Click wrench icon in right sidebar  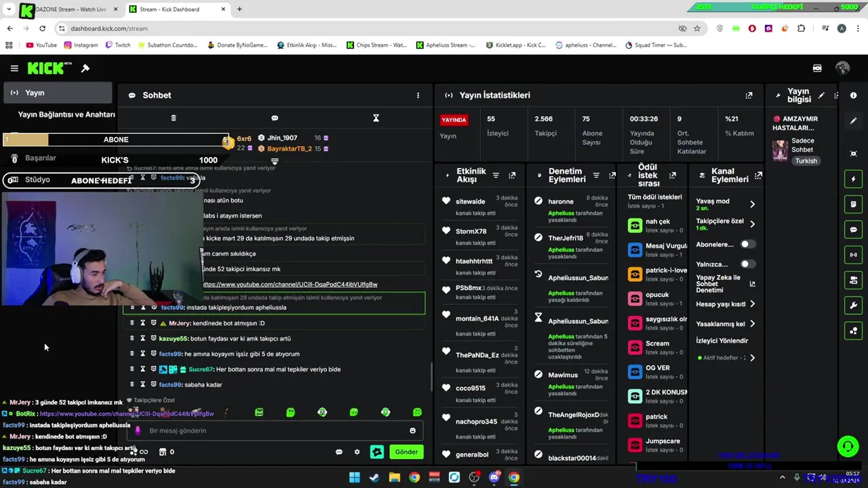(x=853, y=306)
